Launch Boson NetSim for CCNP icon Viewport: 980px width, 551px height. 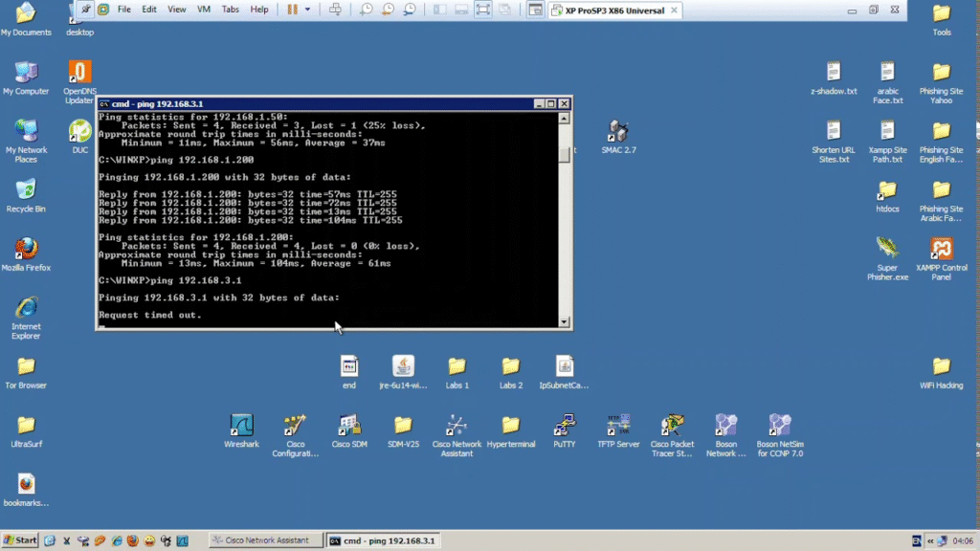pos(779,425)
